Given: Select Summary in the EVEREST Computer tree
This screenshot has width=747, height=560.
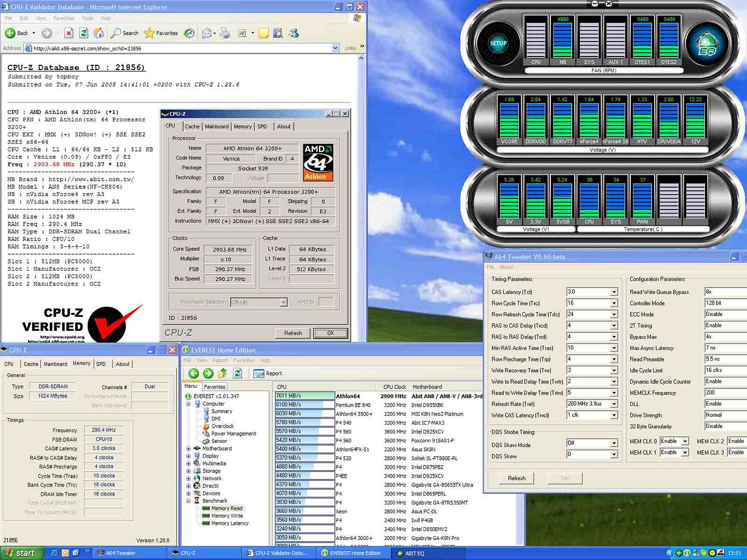Looking at the screenshot, I should coord(222,411).
